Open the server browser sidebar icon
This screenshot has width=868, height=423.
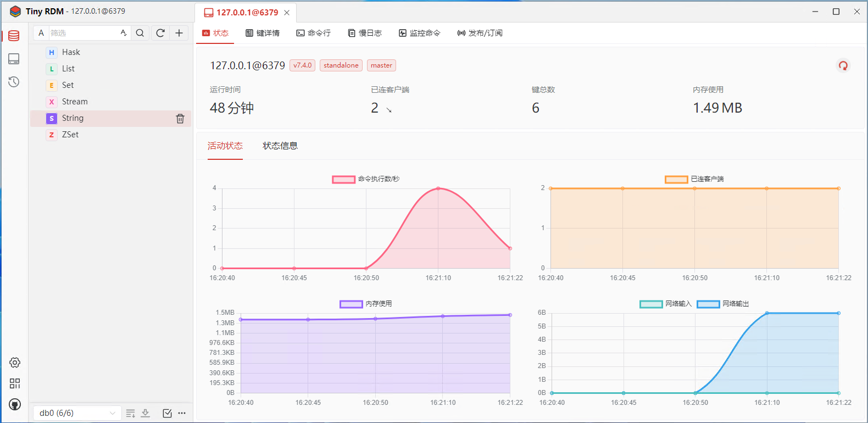point(14,59)
